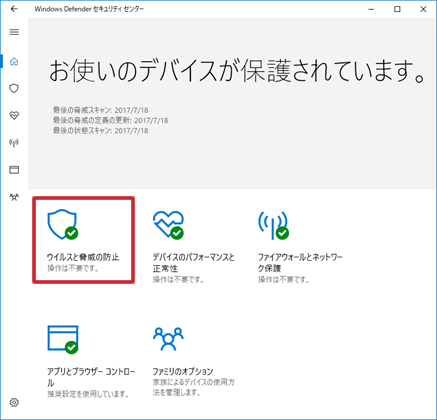Close the Windows Defender window
This screenshot has height=420, width=437.
(x=423, y=9)
